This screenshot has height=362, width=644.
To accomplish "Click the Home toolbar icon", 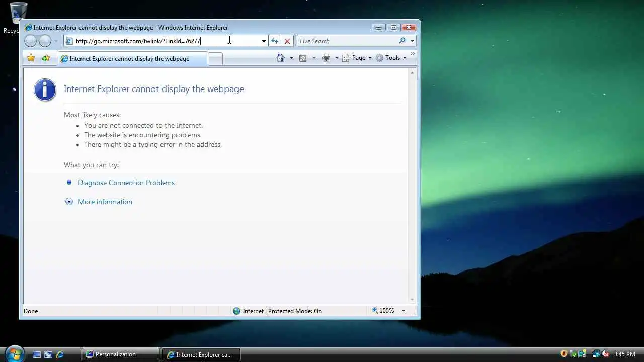I will coord(281,58).
